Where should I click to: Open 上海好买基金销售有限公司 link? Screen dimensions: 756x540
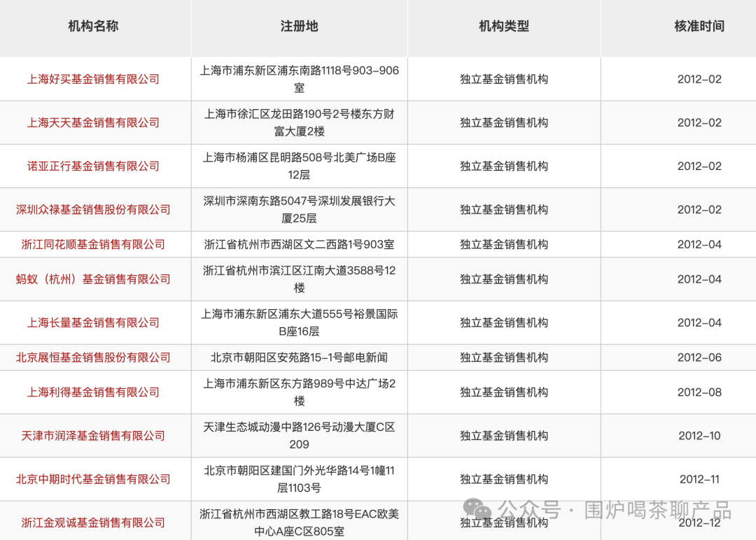[93, 79]
